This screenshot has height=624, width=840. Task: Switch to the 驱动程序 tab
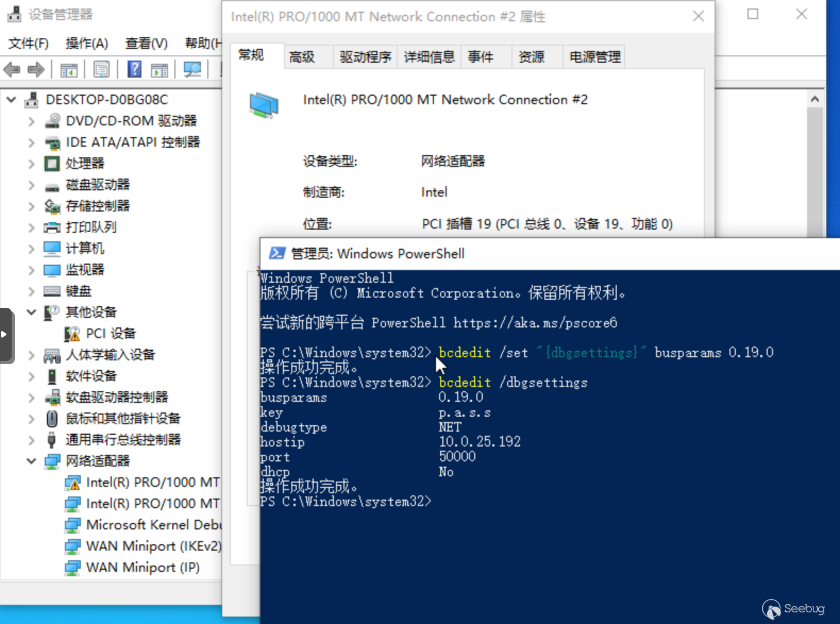click(365, 57)
